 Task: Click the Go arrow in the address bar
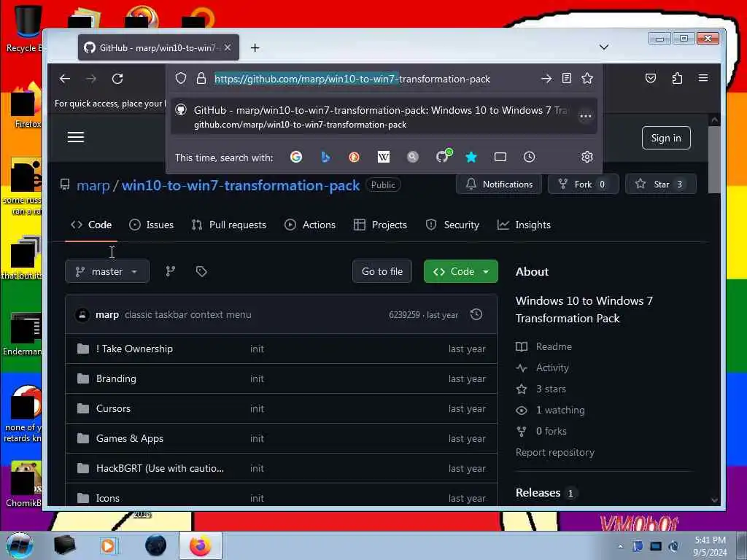coord(546,78)
